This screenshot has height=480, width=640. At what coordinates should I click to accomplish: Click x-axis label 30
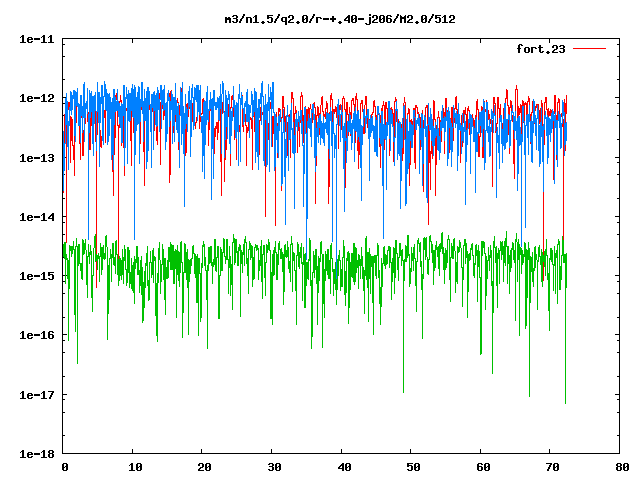274,467
